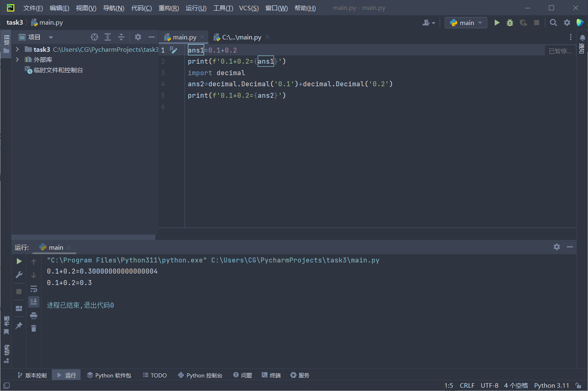The height and width of the screenshot is (391, 588).
Task: Change line separator CRLF
Action: click(x=467, y=386)
